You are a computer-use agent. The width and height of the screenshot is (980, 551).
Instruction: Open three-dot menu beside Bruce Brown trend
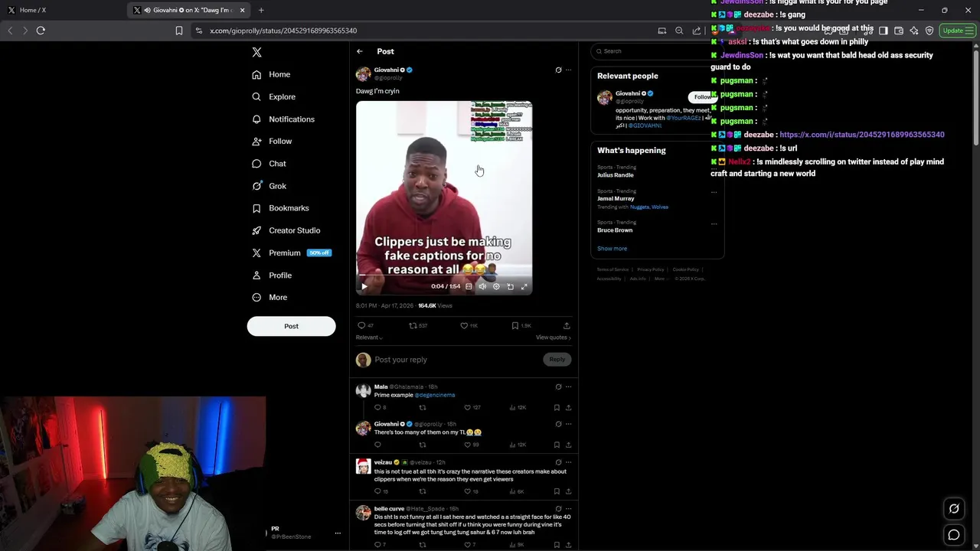[x=714, y=223]
